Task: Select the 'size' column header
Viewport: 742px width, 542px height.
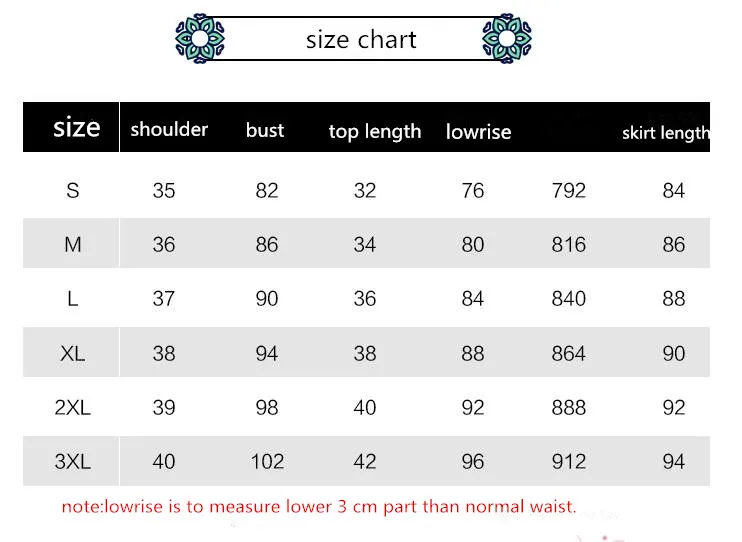Action: (77, 127)
